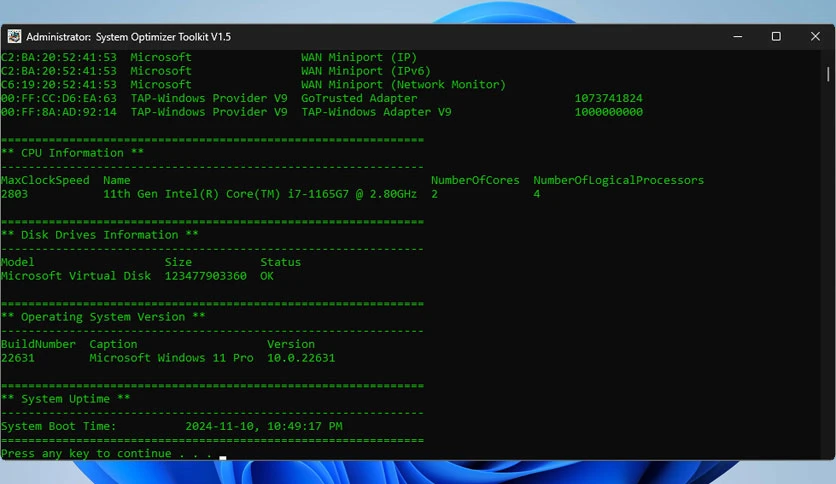Select the version value '10.0.22631'
Image resolution: width=836 pixels, height=484 pixels.
(301, 358)
